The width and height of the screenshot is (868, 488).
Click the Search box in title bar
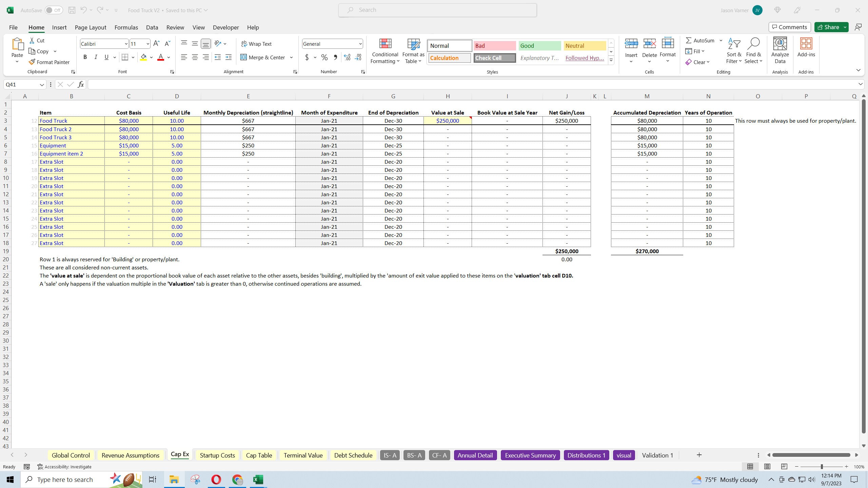437,10
